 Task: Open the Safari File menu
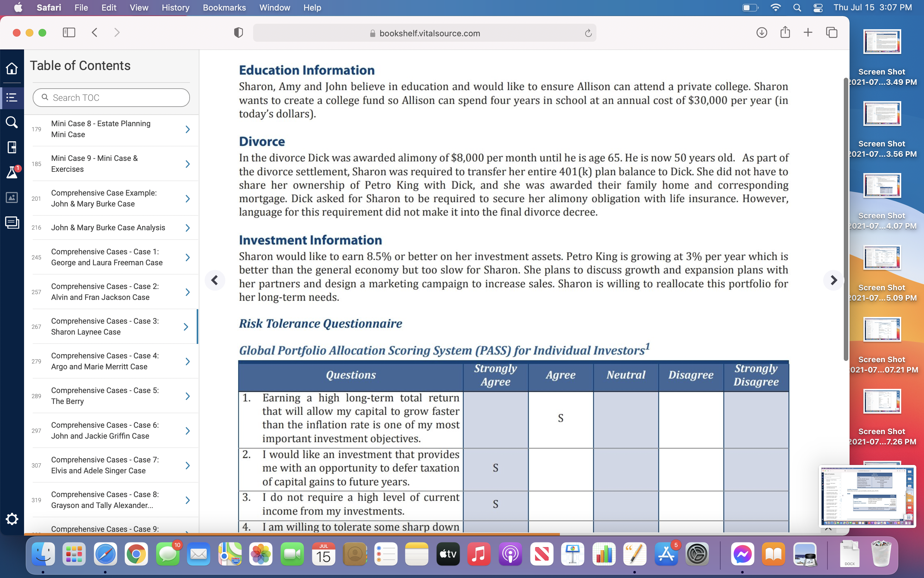[81, 8]
